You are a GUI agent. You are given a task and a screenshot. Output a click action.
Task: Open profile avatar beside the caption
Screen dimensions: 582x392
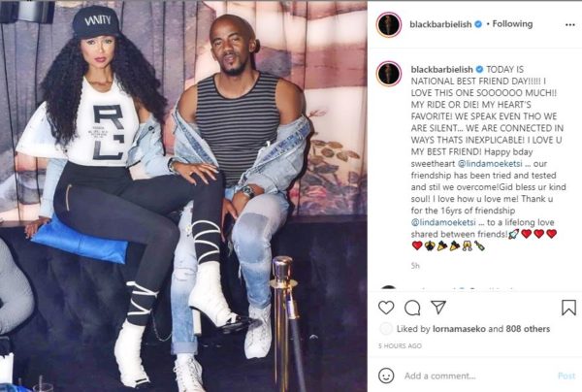(389, 74)
